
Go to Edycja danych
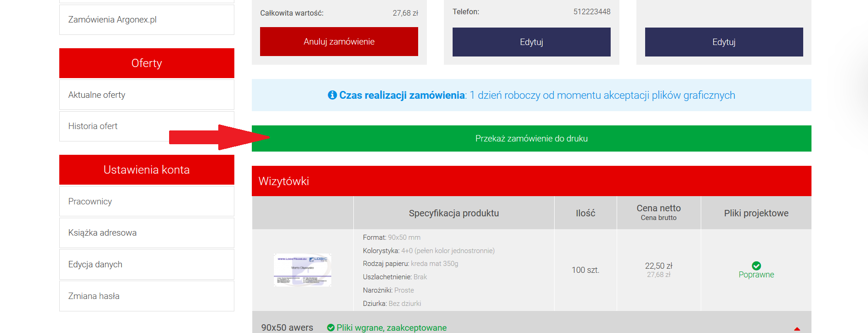(x=147, y=265)
